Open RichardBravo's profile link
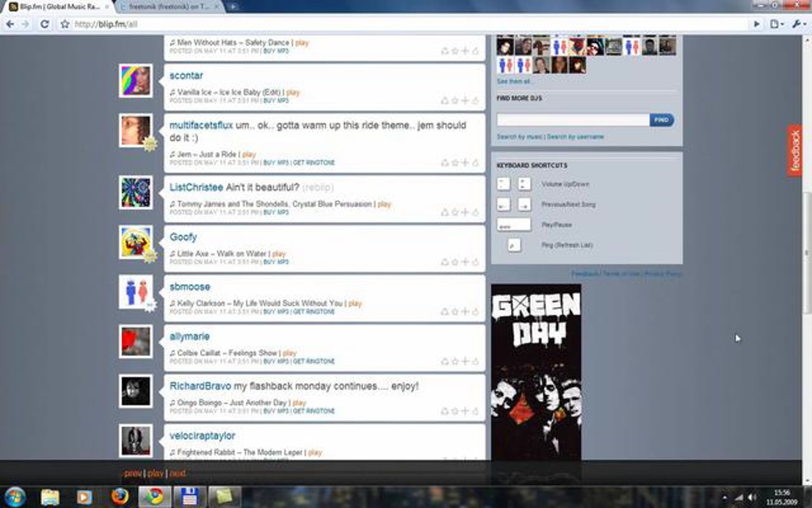The width and height of the screenshot is (812, 508). pos(200,386)
